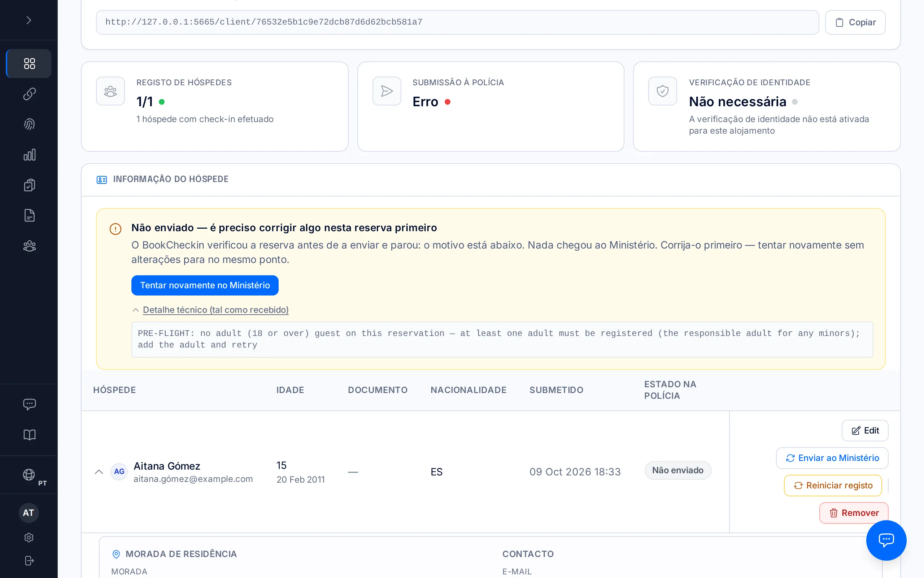Click the Nacionalidade column header

[x=468, y=390]
